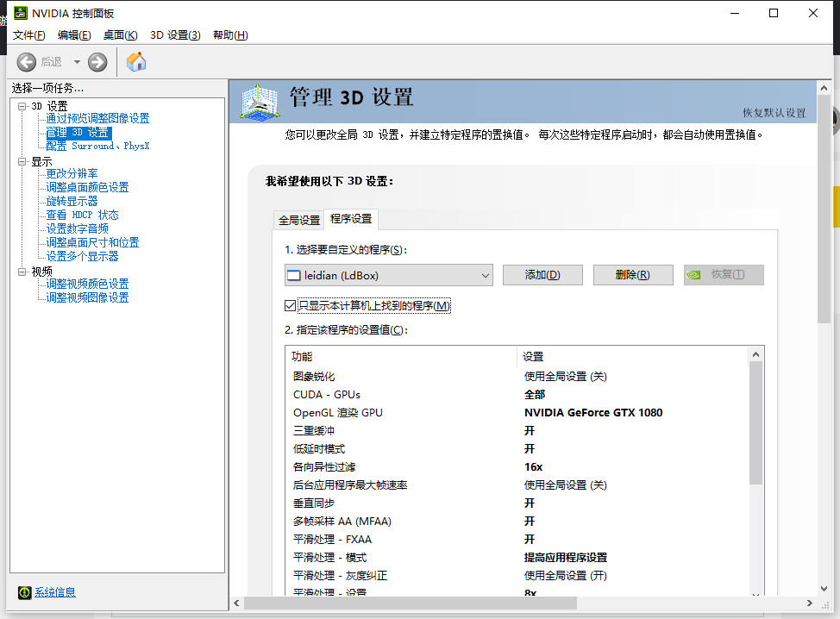Screen dimensions: 840x619
Task: Click the 系统信息 icon at bottom left
Action: (25, 592)
